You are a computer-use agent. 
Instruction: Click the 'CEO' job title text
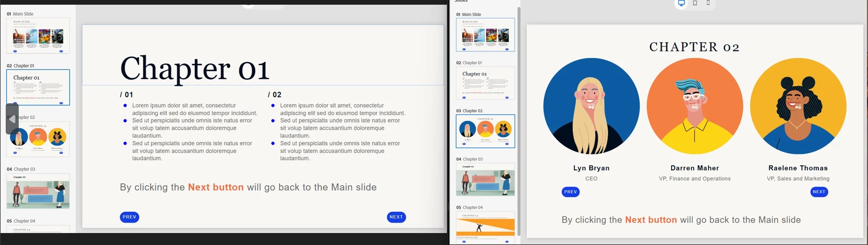point(591,179)
